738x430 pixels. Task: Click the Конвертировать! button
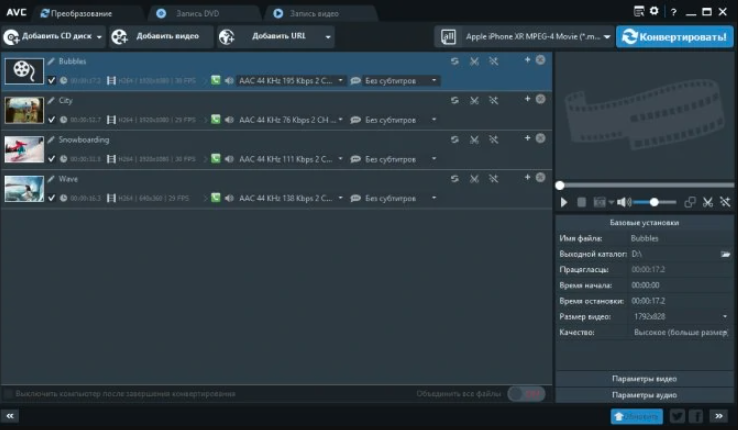click(x=674, y=37)
